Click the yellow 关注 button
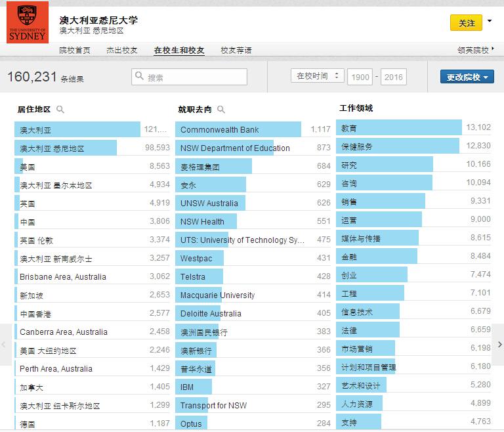The height and width of the screenshot is (432, 504). pos(467,22)
